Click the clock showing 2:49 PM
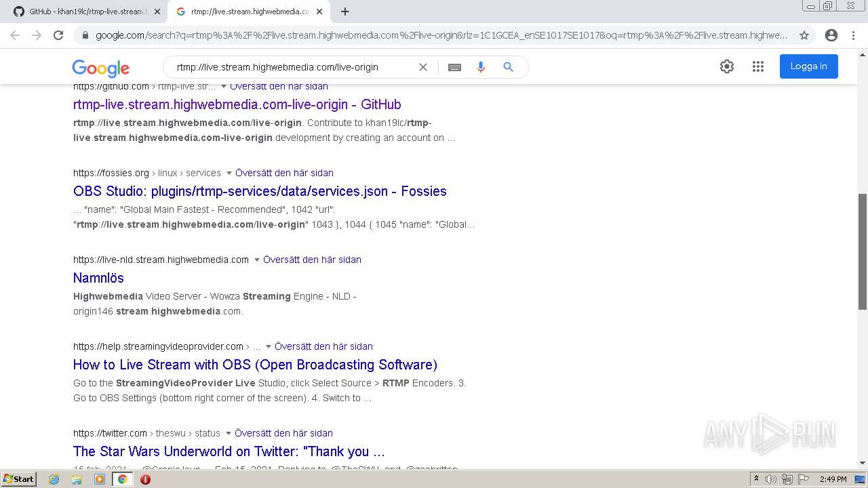 [x=833, y=479]
